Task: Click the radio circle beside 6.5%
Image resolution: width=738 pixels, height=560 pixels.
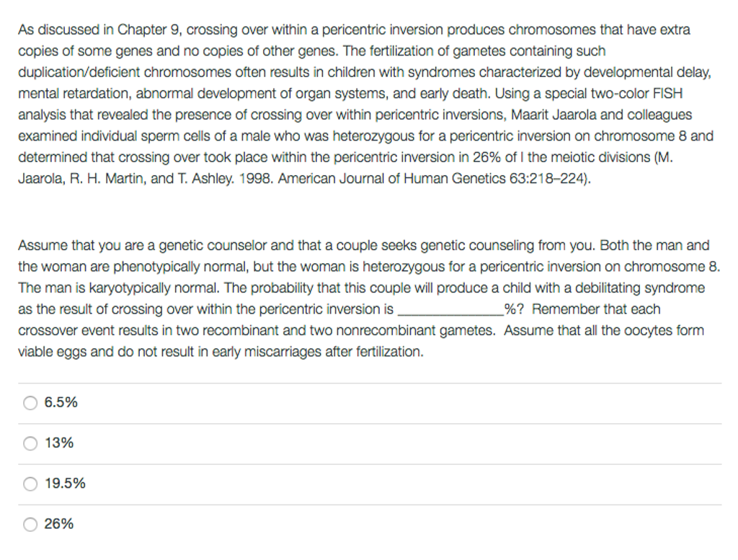Action: pyautogui.click(x=30, y=403)
